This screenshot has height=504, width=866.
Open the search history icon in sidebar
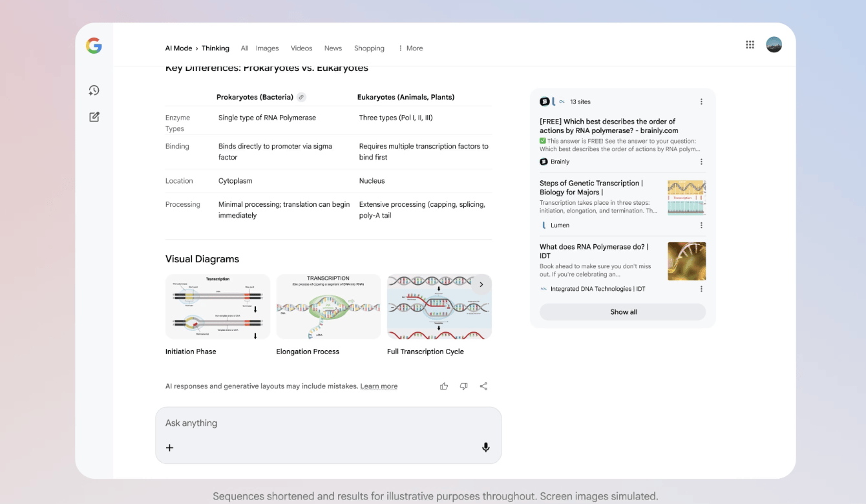click(x=94, y=90)
